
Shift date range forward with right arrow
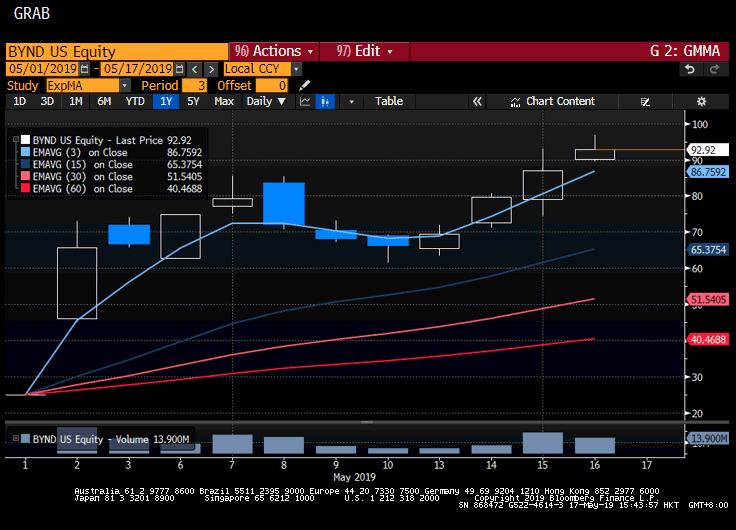pyautogui.click(x=211, y=69)
